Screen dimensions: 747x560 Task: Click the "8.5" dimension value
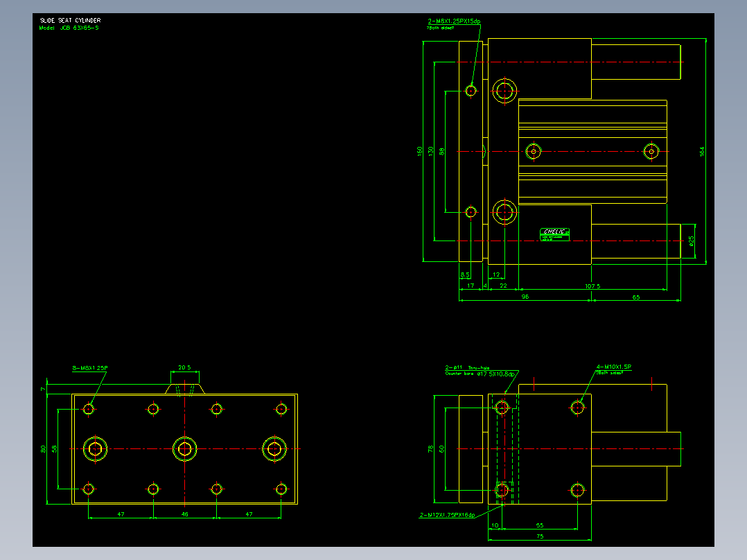(x=465, y=274)
